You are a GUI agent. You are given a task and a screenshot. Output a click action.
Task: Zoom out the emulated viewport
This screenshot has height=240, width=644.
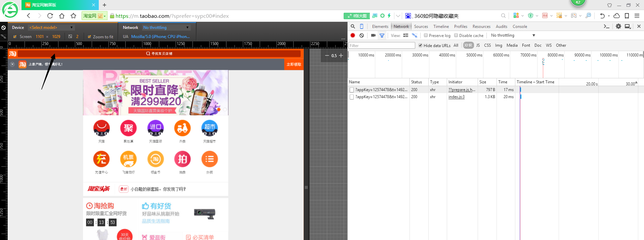tap(327, 55)
